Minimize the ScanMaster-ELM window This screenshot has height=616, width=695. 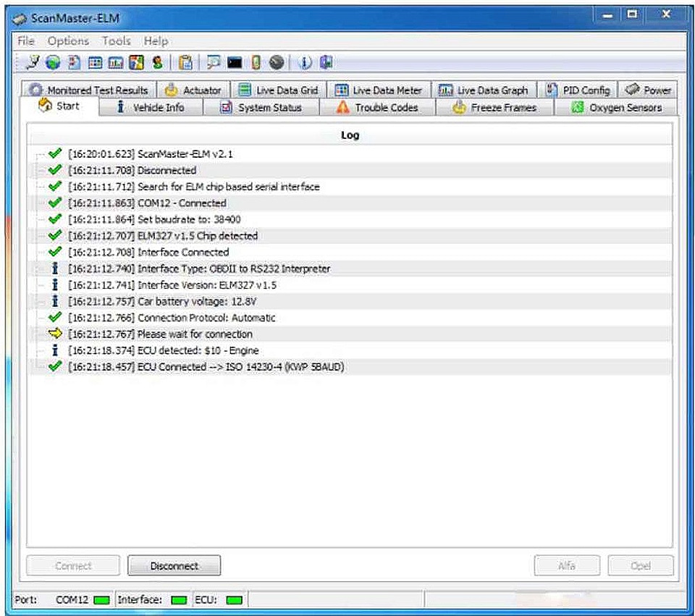point(607,15)
